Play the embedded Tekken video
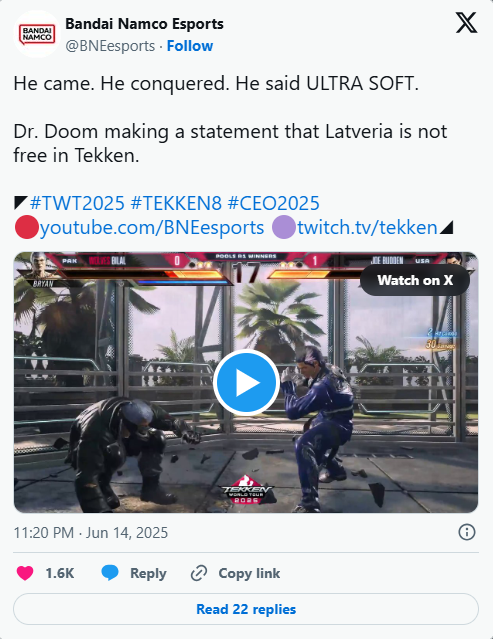The image size is (493, 639). [x=246, y=382]
